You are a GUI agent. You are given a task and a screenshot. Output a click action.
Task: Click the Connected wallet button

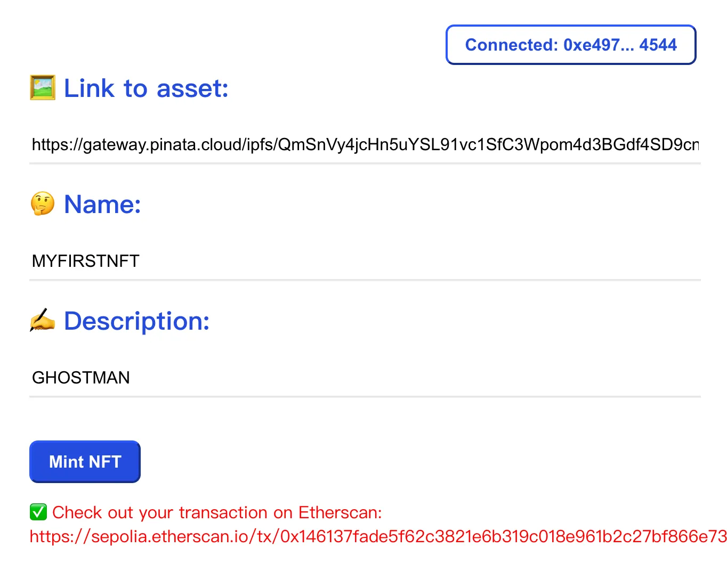coord(571,45)
